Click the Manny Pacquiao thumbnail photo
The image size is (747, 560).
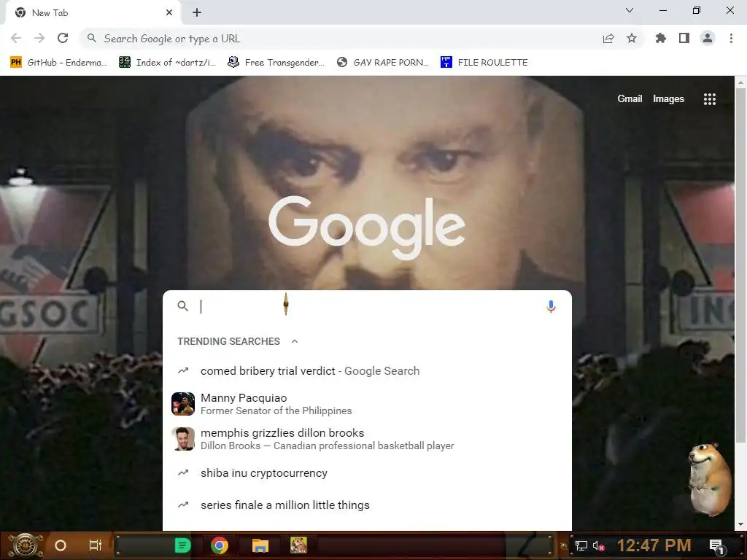183,404
